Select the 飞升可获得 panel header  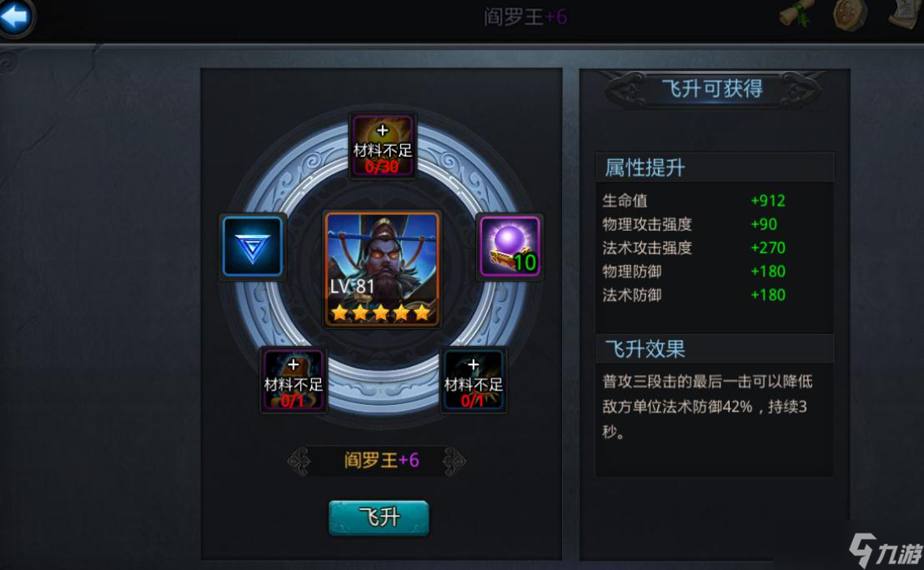pos(712,89)
